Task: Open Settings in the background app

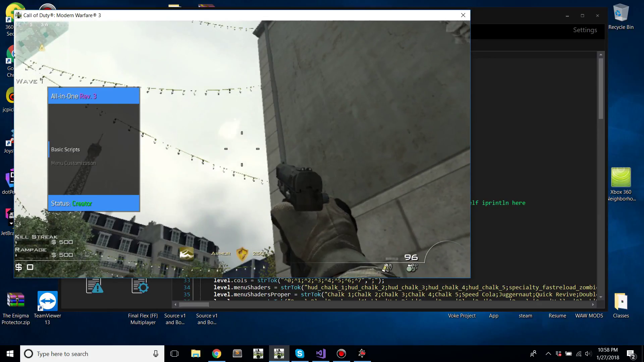Action: click(x=585, y=30)
